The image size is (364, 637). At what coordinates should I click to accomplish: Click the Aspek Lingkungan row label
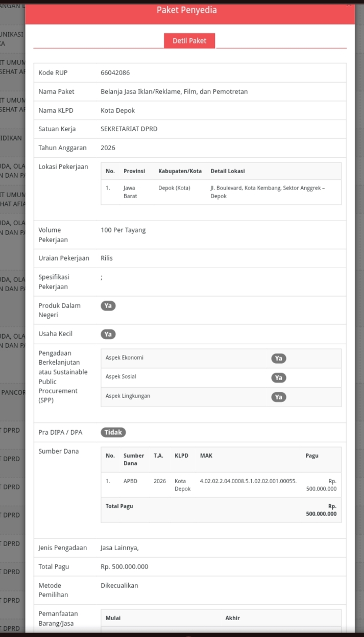click(x=128, y=396)
